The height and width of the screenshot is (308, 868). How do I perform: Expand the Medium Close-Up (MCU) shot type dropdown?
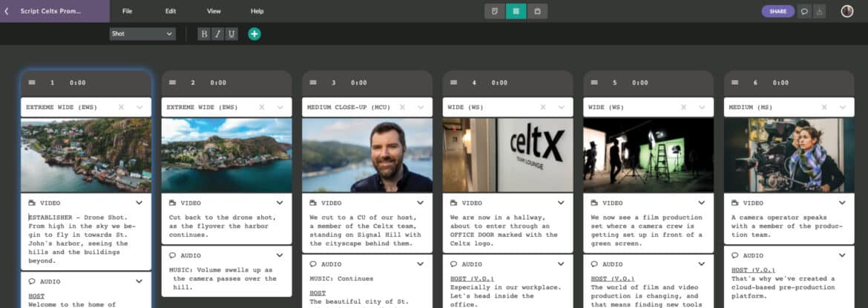point(421,108)
